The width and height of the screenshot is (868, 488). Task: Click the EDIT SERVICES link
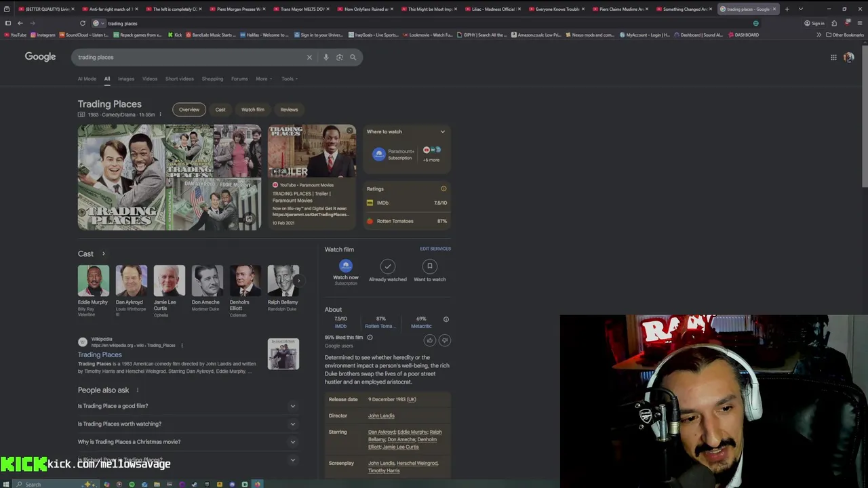(x=435, y=249)
